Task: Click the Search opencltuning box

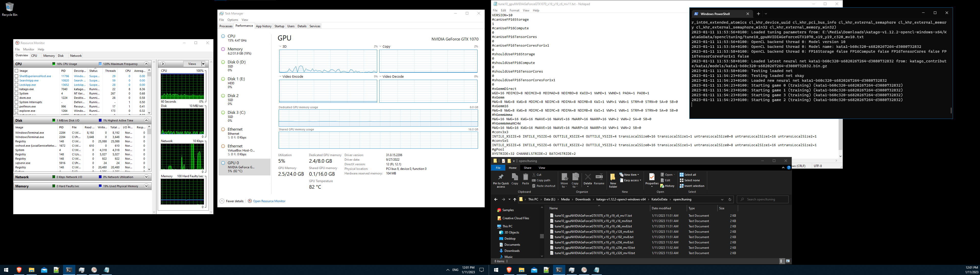Action: point(763,199)
